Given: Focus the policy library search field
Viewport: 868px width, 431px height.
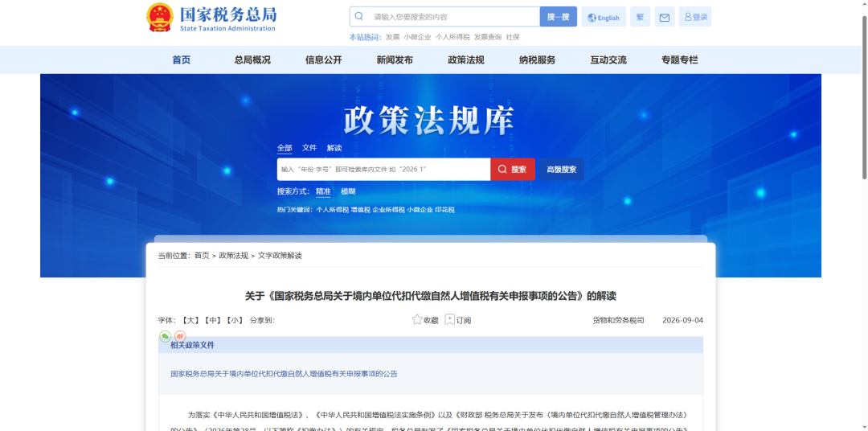Looking at the screenshot, I should click(x=383, y=170).
